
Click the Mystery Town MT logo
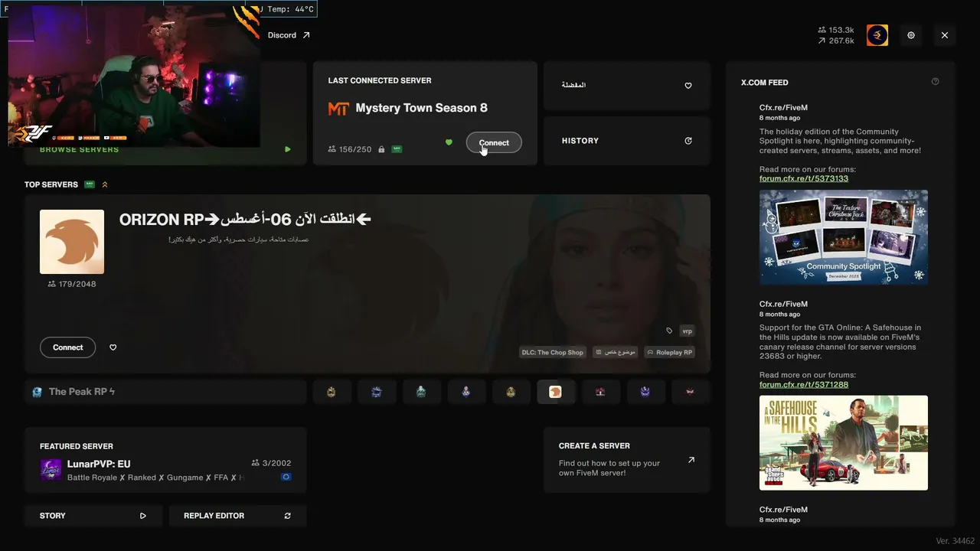[338, 109]
